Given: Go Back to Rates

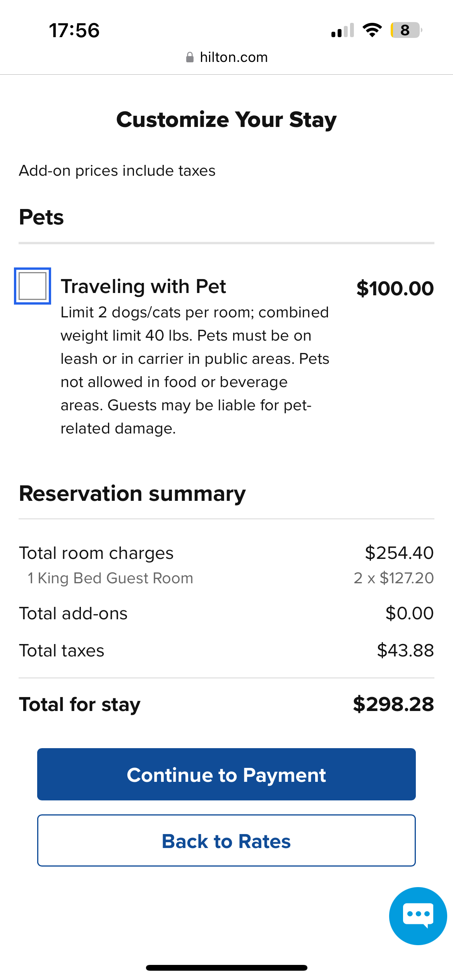Looking at the screenshot, I should tap(226, 841).
